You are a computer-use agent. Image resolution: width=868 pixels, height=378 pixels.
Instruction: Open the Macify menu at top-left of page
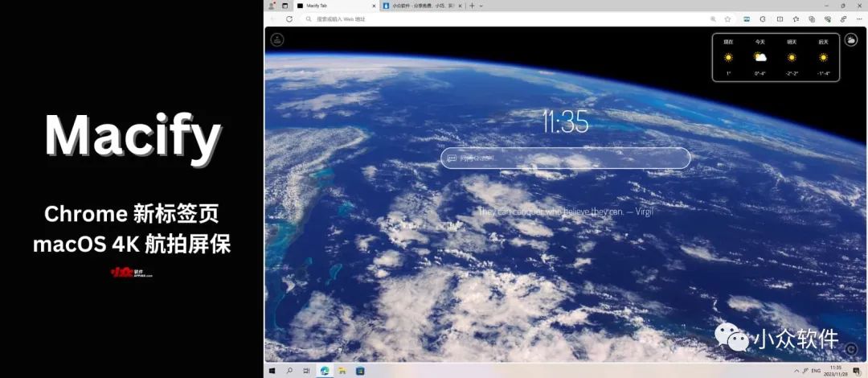[277, 39]
